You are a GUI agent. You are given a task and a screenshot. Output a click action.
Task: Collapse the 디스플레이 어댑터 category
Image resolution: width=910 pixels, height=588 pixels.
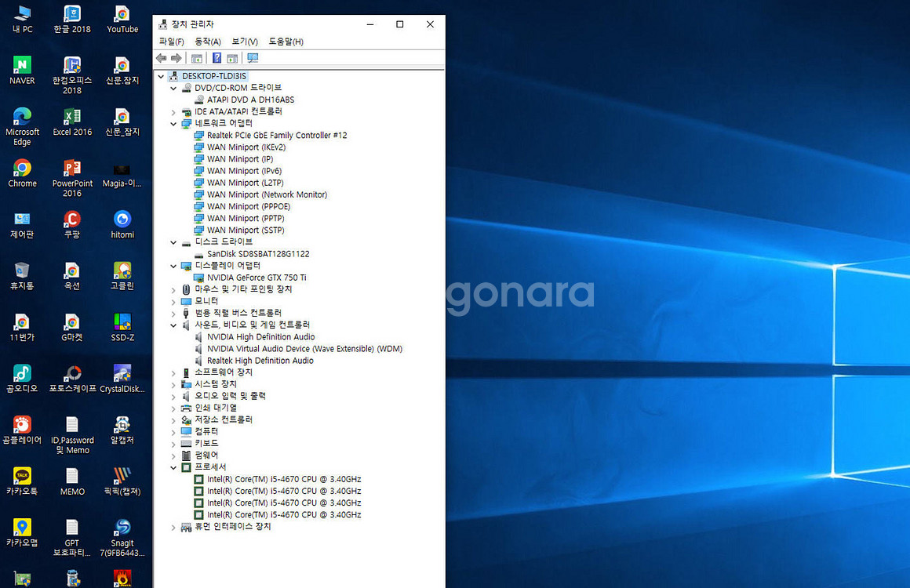pos(173,266)
